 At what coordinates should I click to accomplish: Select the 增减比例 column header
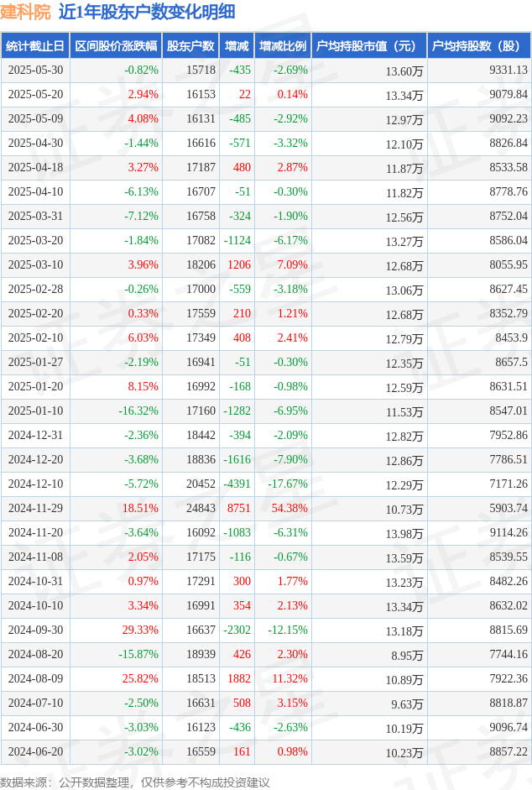(283, 46)
